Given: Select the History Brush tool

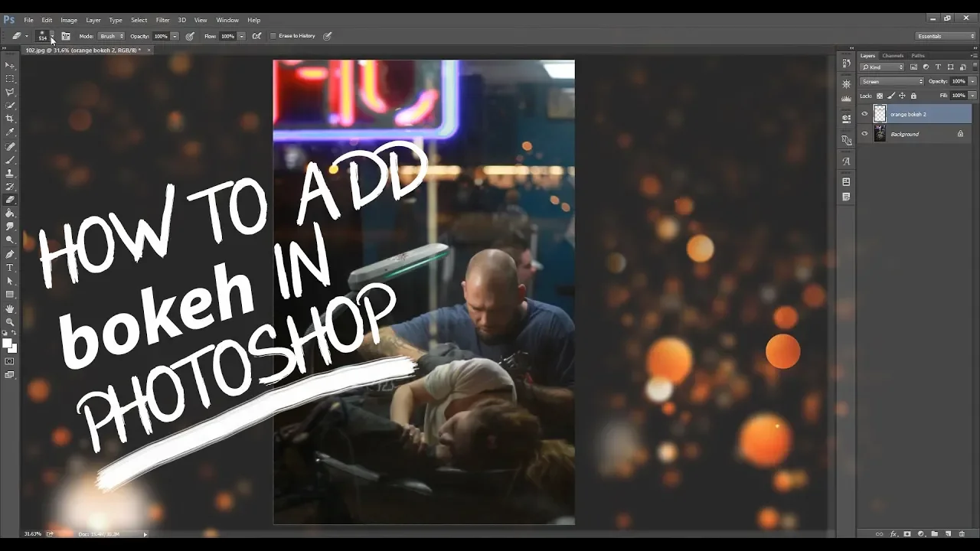Looking at the screenshot, I should pyautogui.click(x=10, y=187).
